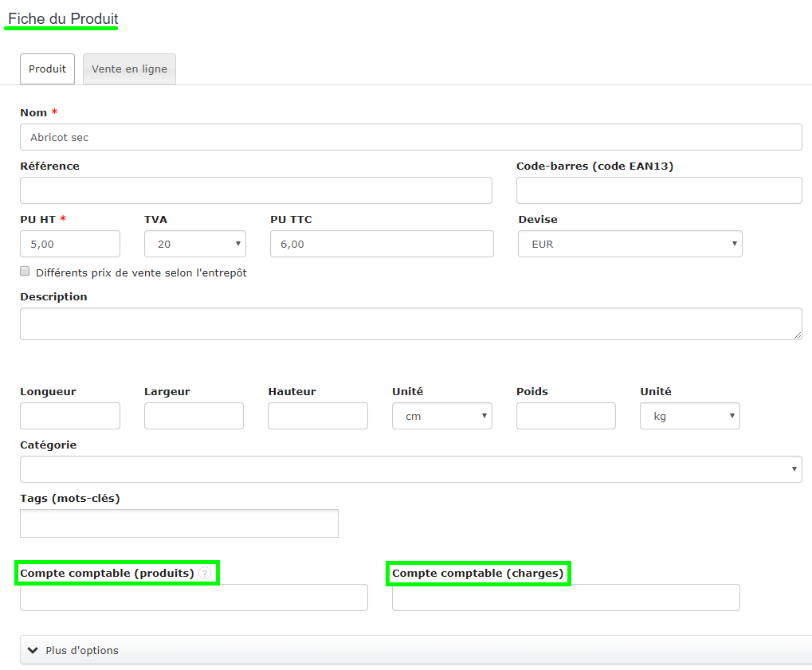Open the Devise currency selector
The image size is (812, 670).
tap(629, 244)
